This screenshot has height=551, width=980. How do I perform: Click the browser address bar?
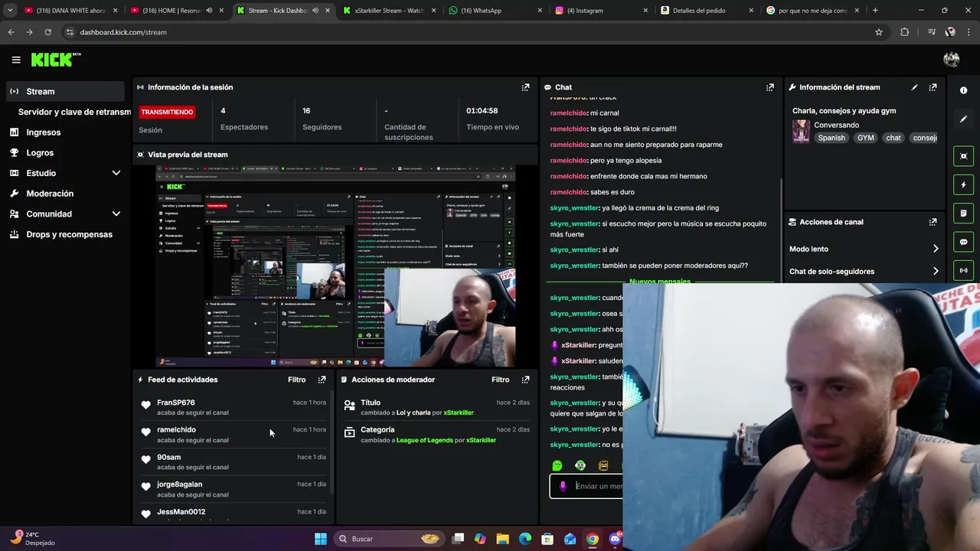(467, 32)
